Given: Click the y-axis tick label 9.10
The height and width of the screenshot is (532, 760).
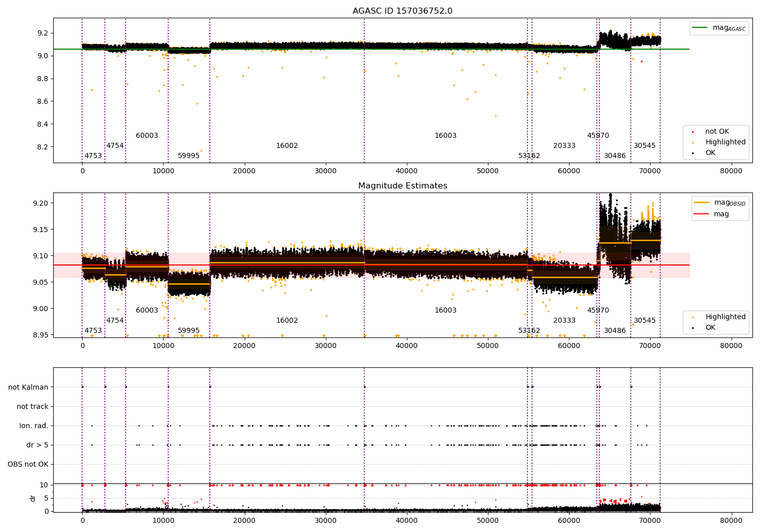Looking at the screenshot, I should [x=41, y=256].
